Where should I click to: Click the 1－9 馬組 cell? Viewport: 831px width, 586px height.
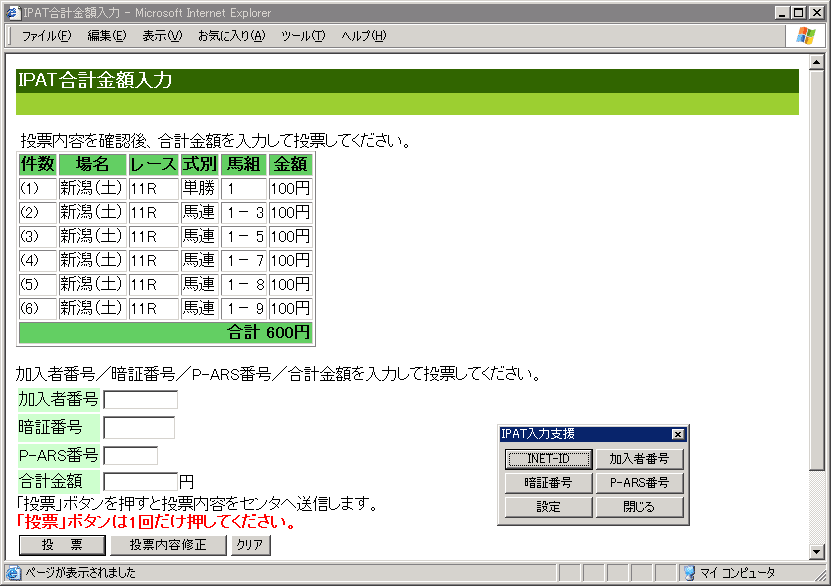244,309
